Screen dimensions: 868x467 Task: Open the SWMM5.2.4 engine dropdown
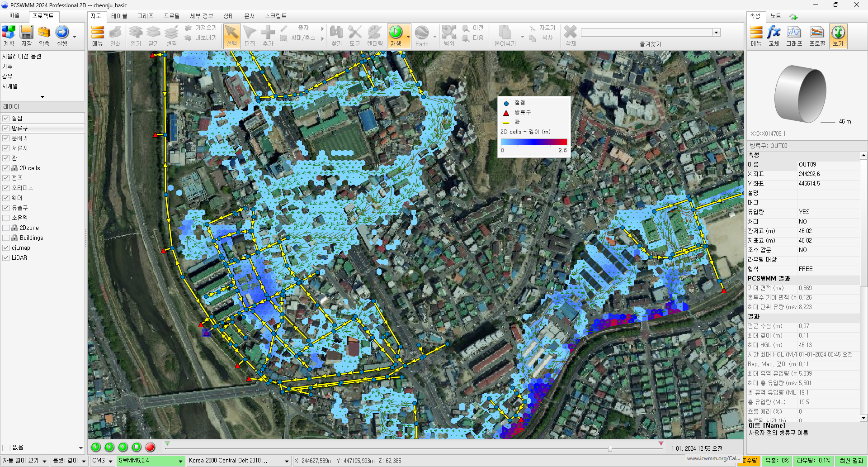coord(180,461)
